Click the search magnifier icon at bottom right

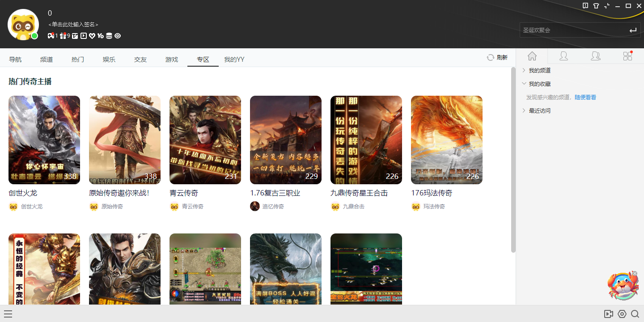tap(635, 314)
